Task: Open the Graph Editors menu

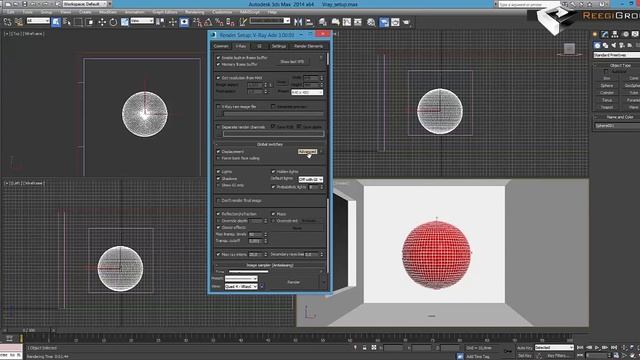Action: point(164,12)
